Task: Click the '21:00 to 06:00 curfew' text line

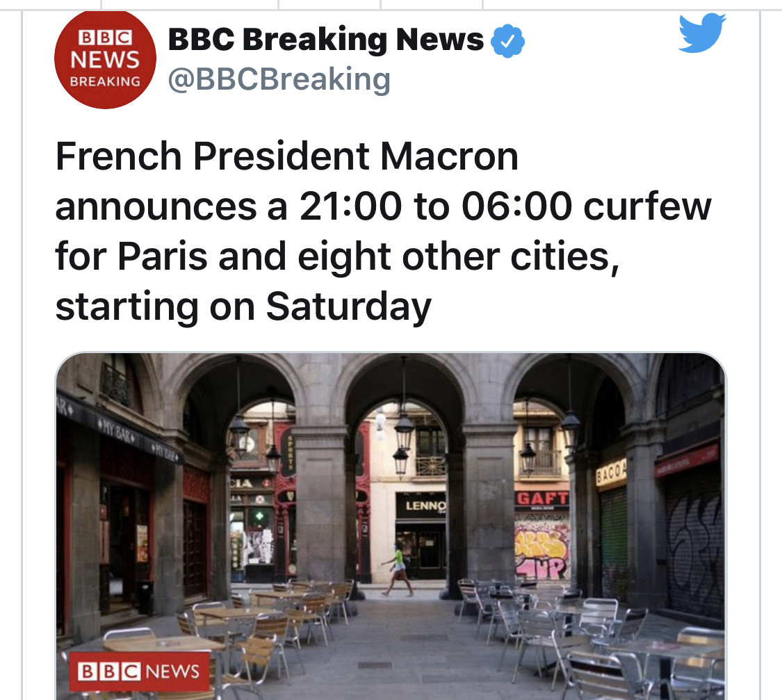Action: pos(505,206)
